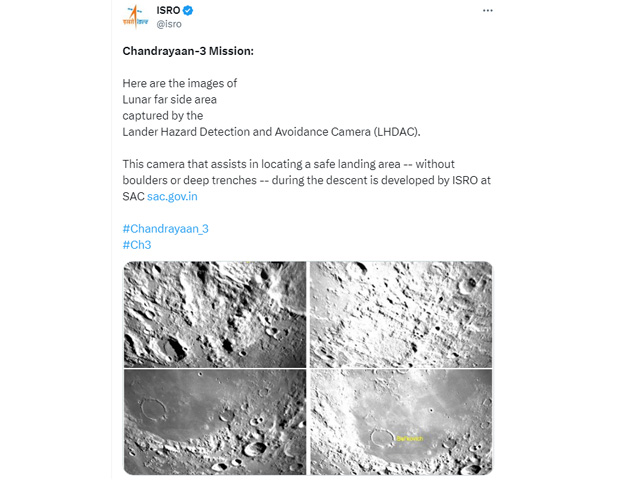
Task: Click the yellow crater label text
Action: click(409, 439)
